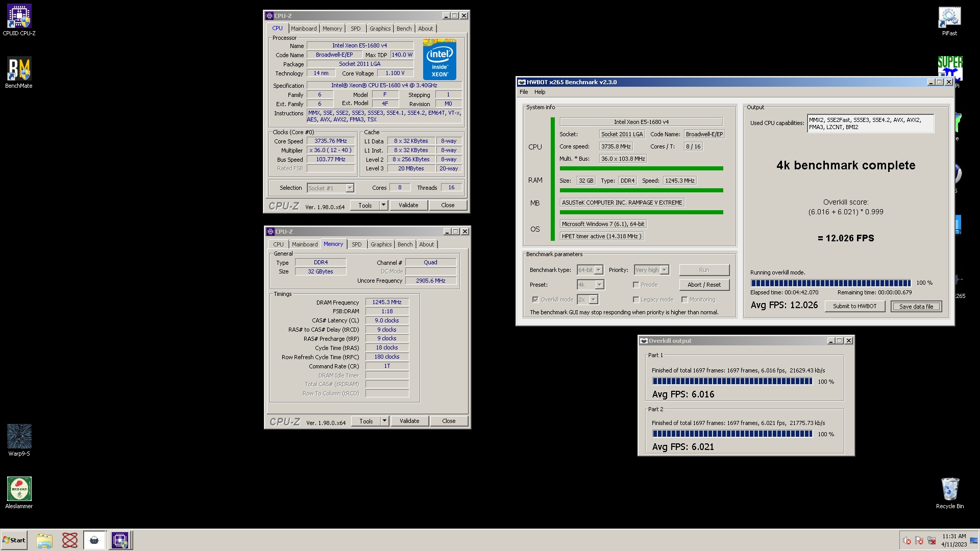Open SPD tab in lower CPU-Z
Screen dimensions: 980x551
[x=357, y=244]
